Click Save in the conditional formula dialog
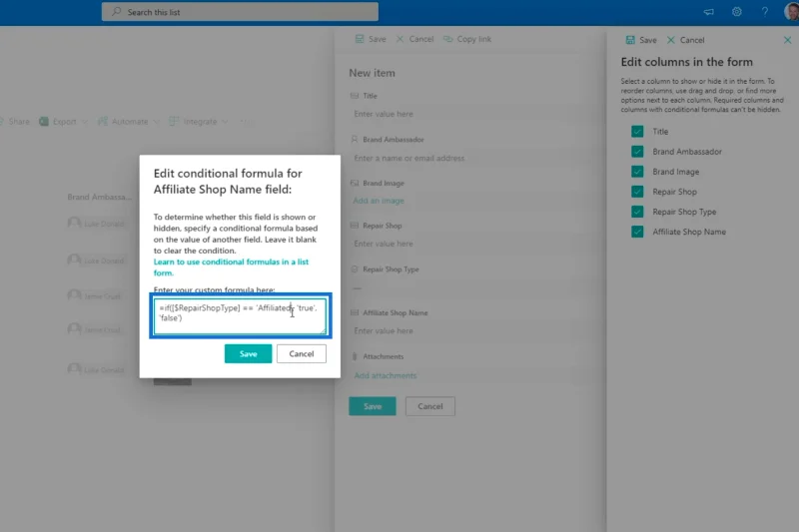Viewport: 799px width, 532px height. 248,353
